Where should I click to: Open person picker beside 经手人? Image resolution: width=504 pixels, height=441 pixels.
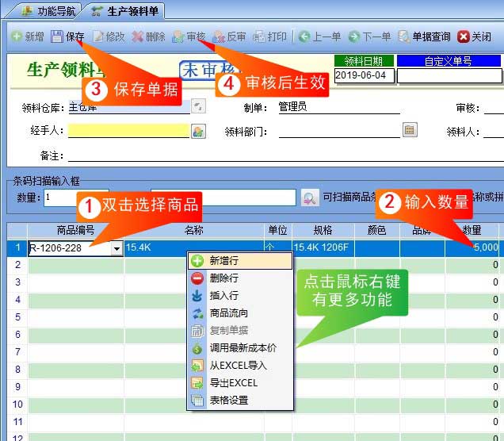[198, 131]
